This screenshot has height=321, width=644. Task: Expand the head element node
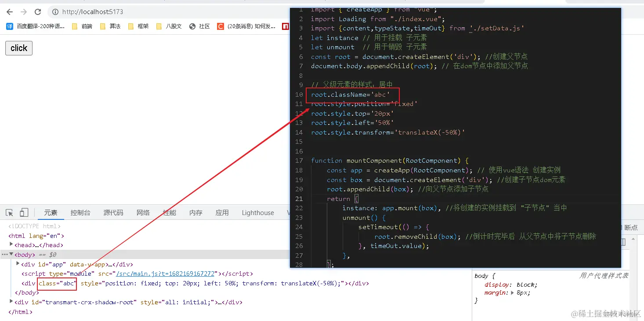click(x=11, y=245)
